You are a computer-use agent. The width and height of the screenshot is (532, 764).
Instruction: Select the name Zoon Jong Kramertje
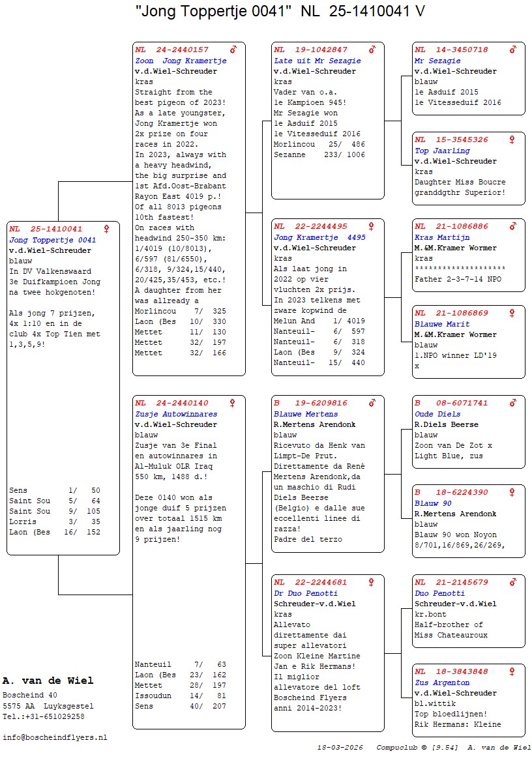(x=181, y=61)
